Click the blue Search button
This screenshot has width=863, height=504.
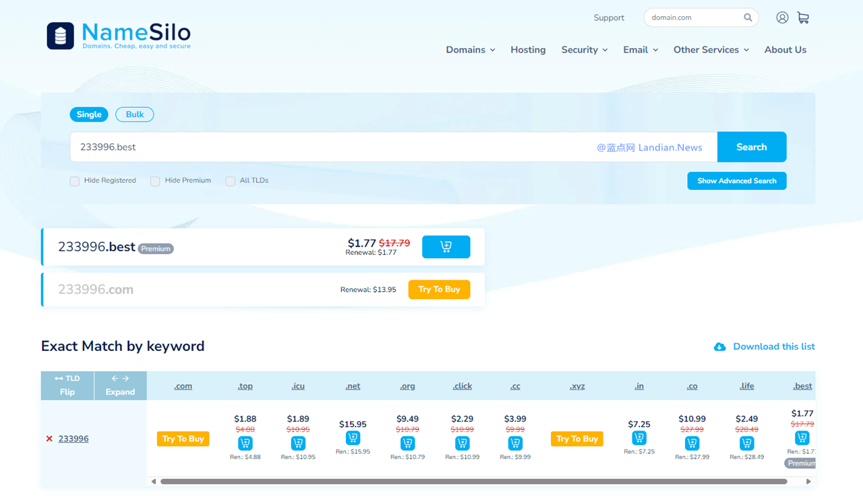tap(752, 147)
